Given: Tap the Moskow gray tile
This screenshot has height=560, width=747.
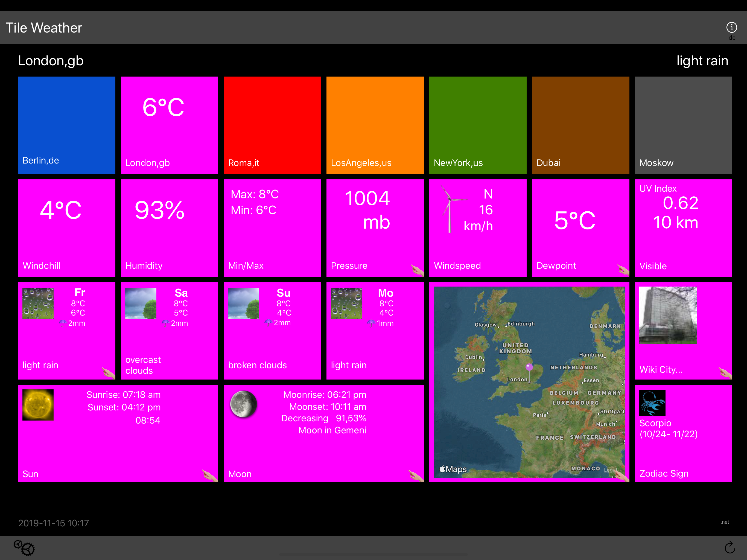Looking at the screenshot, I should [x=683, y=125].
